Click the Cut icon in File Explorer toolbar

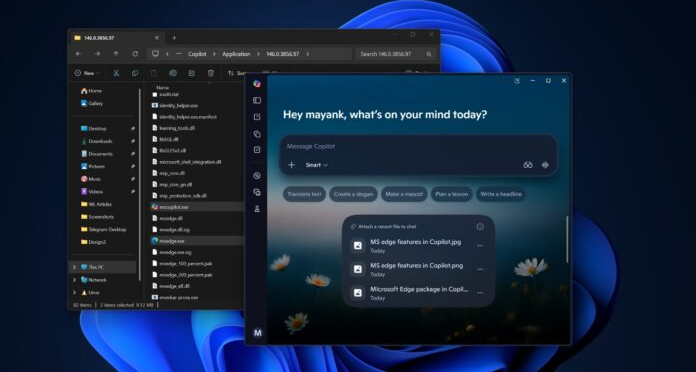pos(116,73)
